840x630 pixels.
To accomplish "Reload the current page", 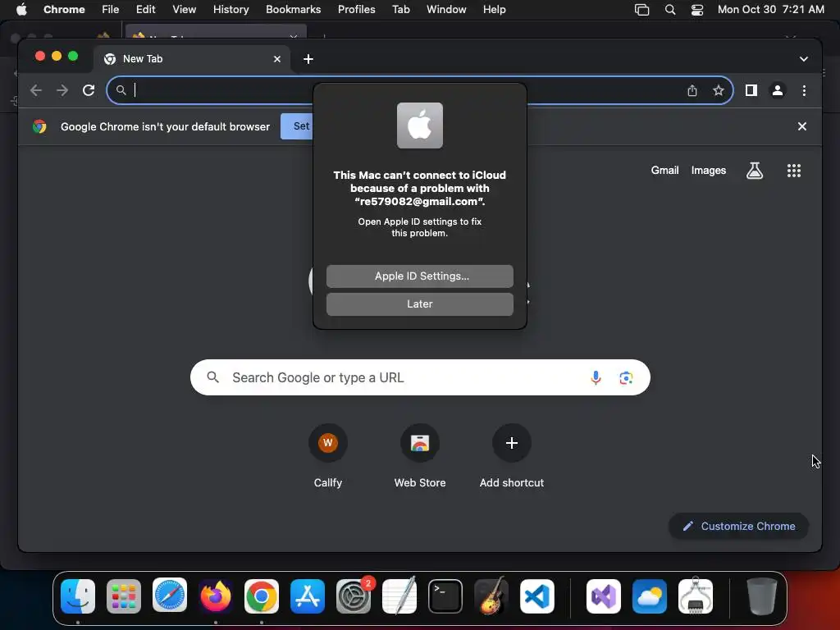I will pos(89,90).
